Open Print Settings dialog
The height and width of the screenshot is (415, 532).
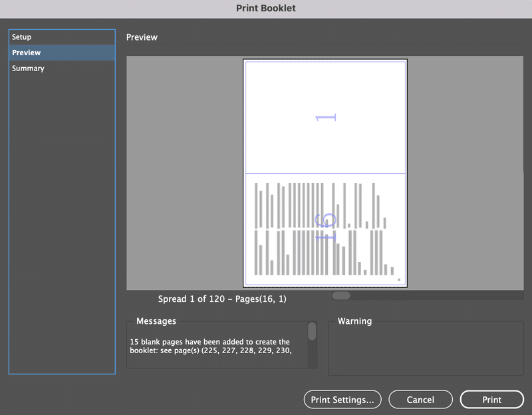[342, 400]
